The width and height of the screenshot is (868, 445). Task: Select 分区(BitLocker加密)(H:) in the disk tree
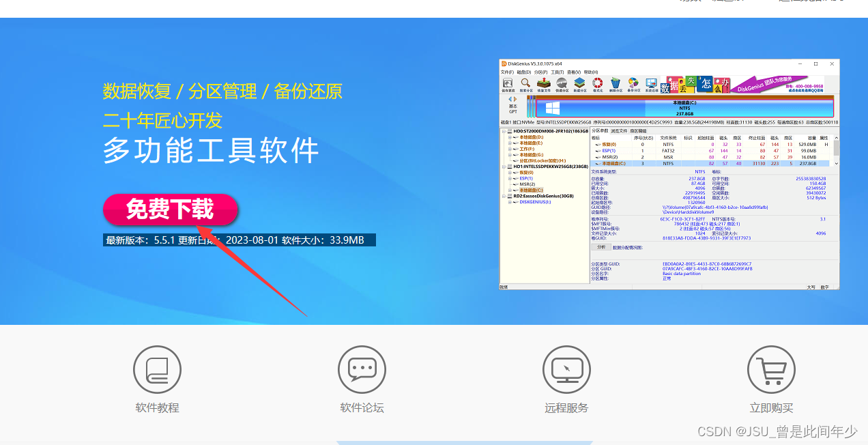[x=543, y=160]
